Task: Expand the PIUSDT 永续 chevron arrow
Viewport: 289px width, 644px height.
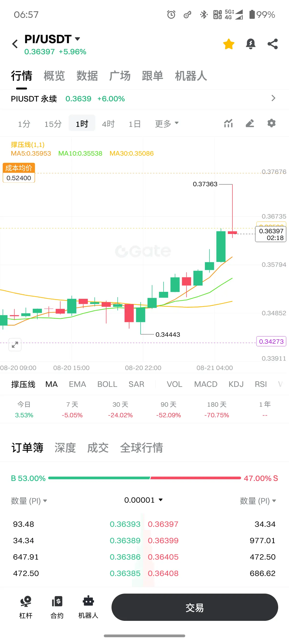Action: click(x=273, y=98)
